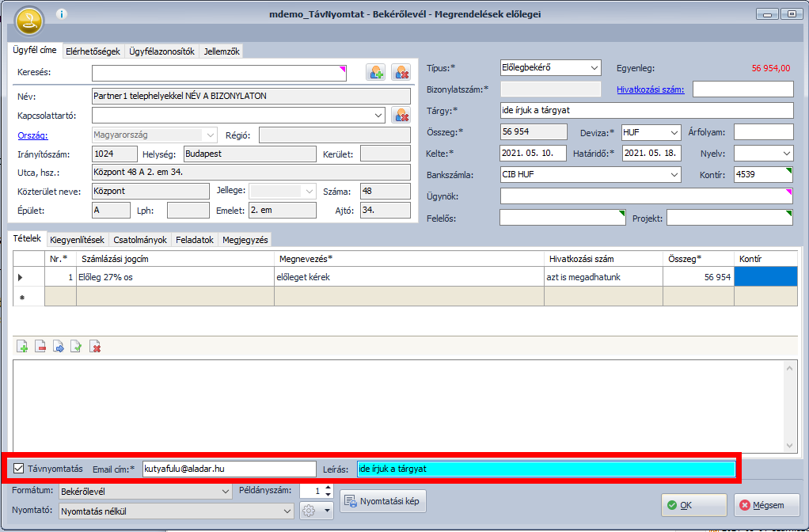Switch to the Feladatok tab
This screenshot has height=532, width=809.
[195, 240]
